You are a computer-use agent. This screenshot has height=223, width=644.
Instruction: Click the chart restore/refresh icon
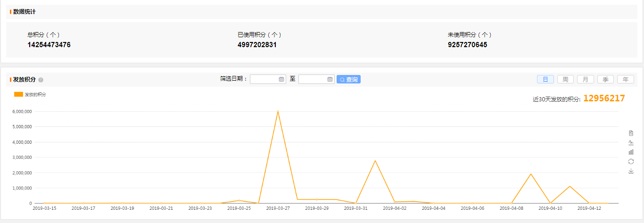point(631,162)
